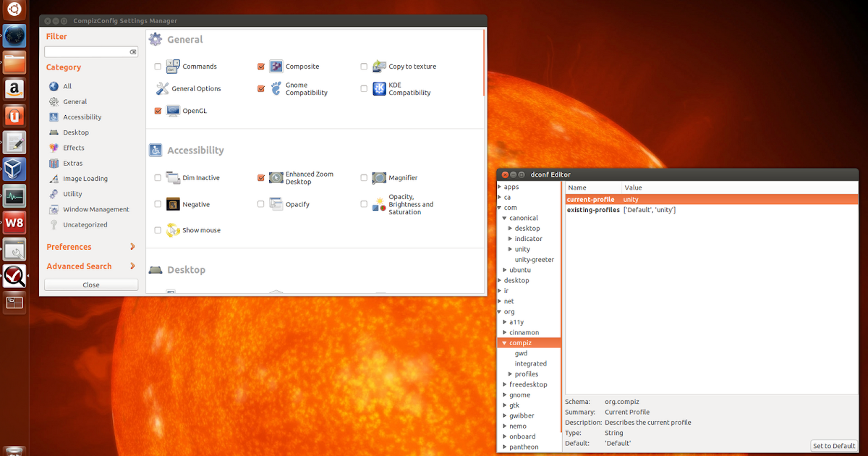Open the Opacify plugin icon

click(276, 205)
